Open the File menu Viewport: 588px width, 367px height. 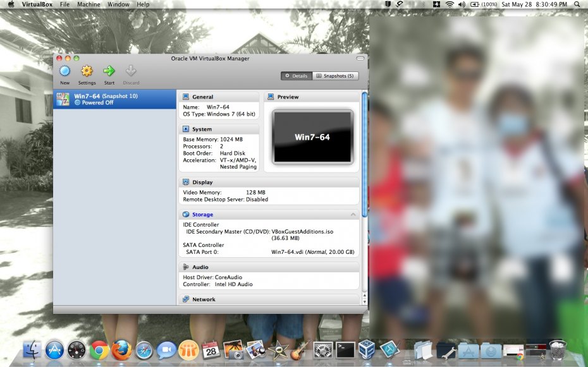65,4
